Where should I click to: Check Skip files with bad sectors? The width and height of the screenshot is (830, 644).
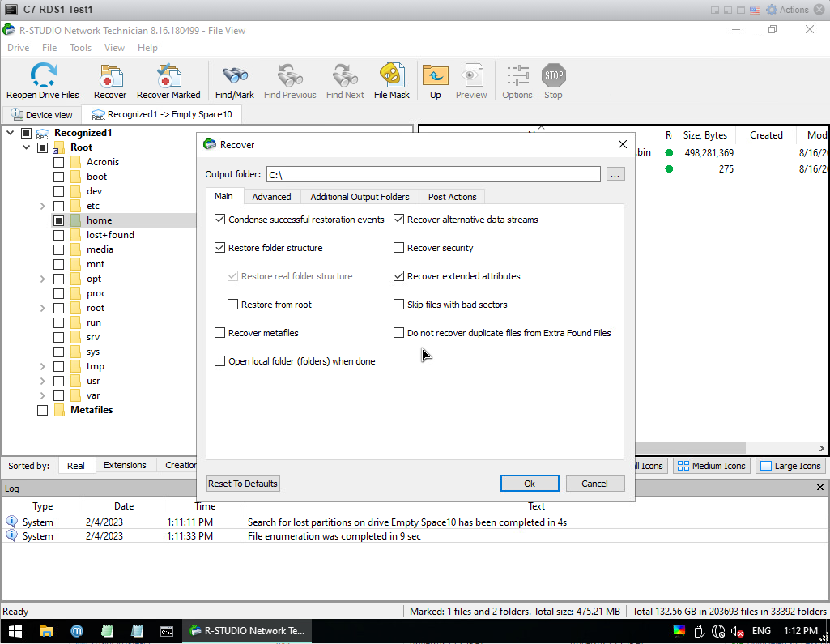click(399, 305)
